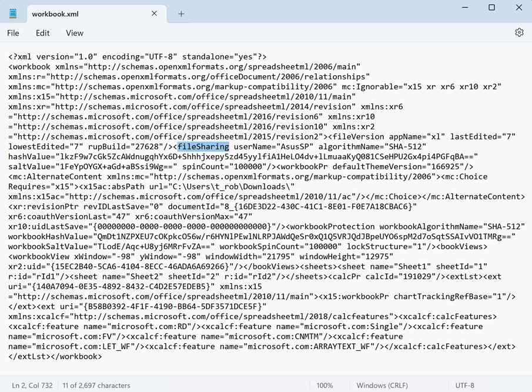Maximize the Notepad window
Screen dimensions: 532x392
(491, 8)
